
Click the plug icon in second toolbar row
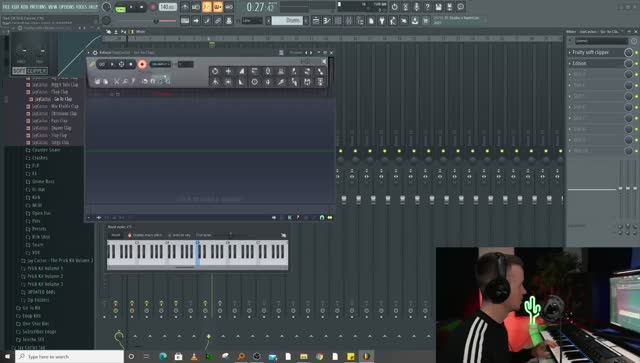[382, 20]
